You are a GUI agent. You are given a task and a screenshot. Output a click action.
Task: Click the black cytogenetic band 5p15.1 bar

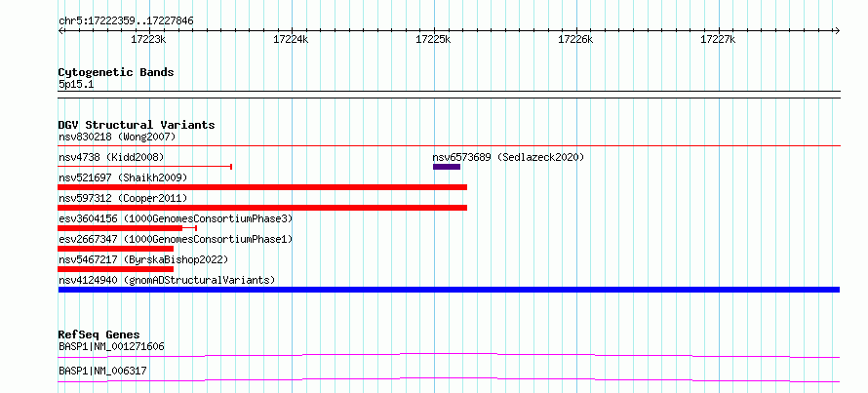tap(449, 95)
